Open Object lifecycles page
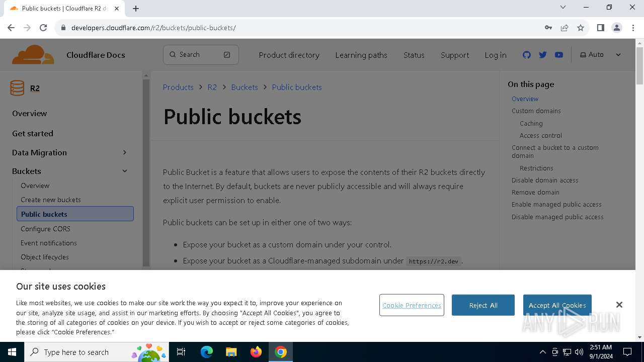This screenshot has height=362, width=644. pyautogui.click(x=45, y=257)
